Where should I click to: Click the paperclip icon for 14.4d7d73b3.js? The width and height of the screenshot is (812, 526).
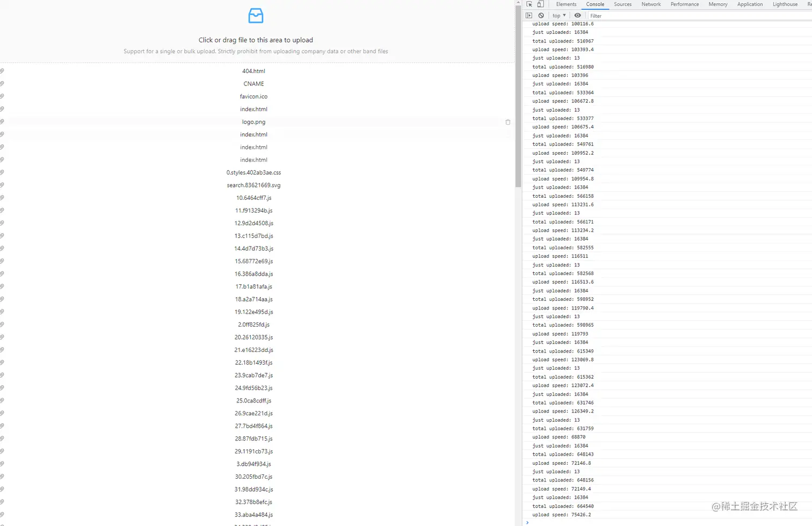point(2,248)
